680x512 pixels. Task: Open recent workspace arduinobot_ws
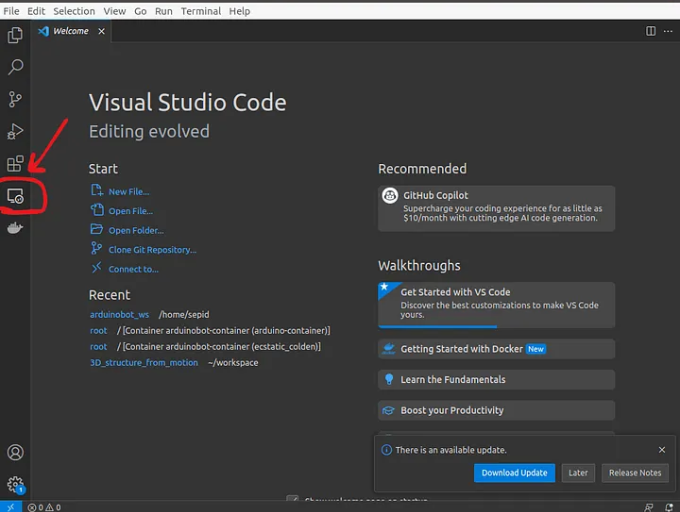[x=119, y=314]
